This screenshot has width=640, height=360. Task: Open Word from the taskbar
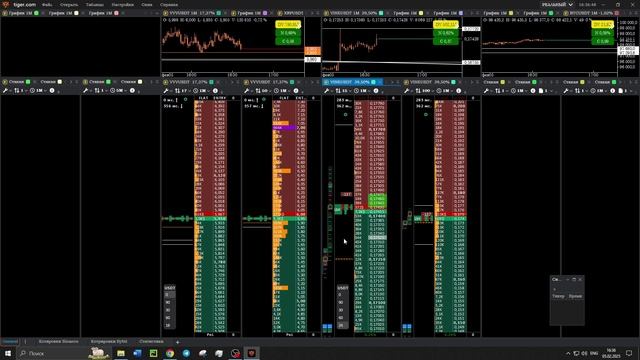pyautogui.click(x=137, y=353)
